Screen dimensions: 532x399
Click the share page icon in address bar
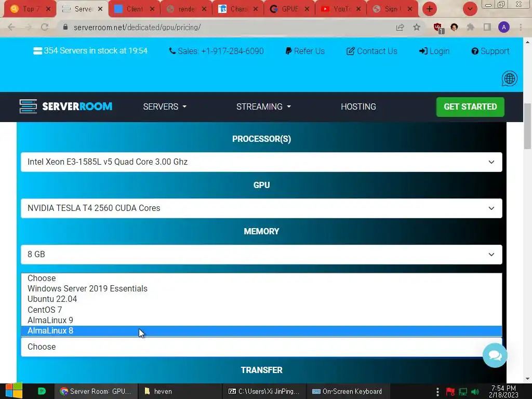click(x=400, y=27)
